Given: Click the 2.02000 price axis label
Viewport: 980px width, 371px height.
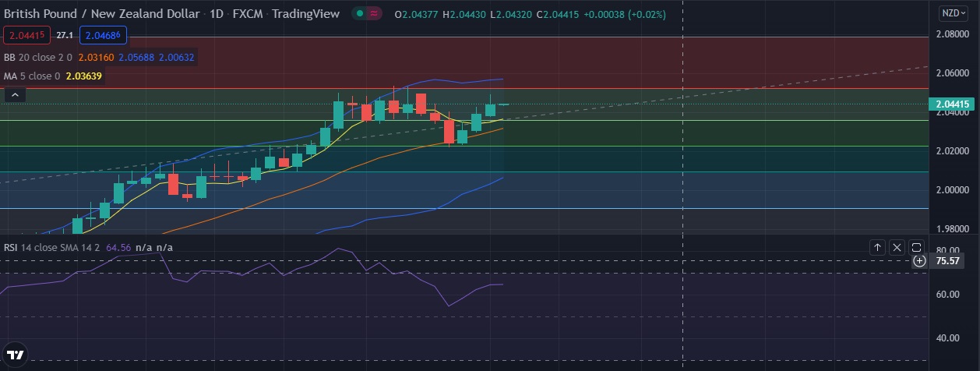Looking at the screenshot, I should (953, 150).
